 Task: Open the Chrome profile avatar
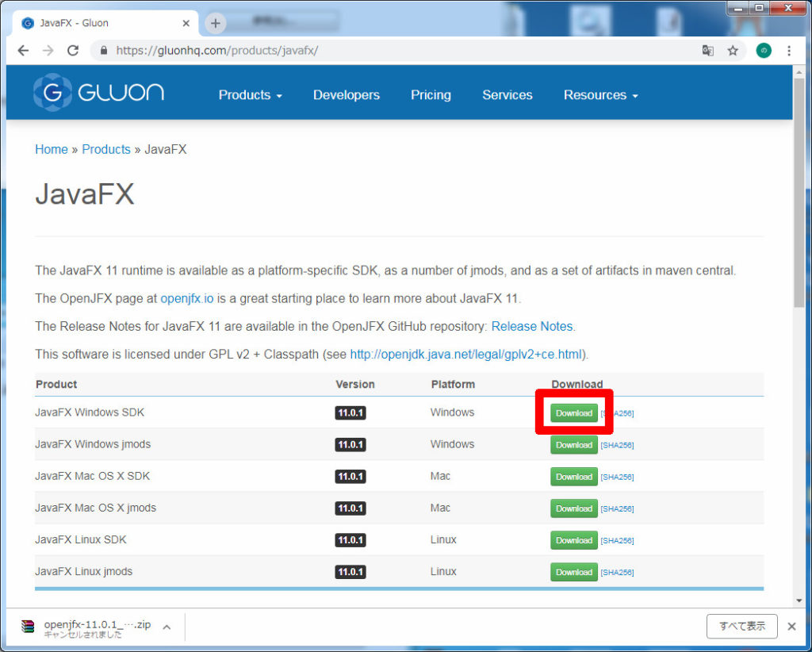pyautogui.click(x=763, y=49)
